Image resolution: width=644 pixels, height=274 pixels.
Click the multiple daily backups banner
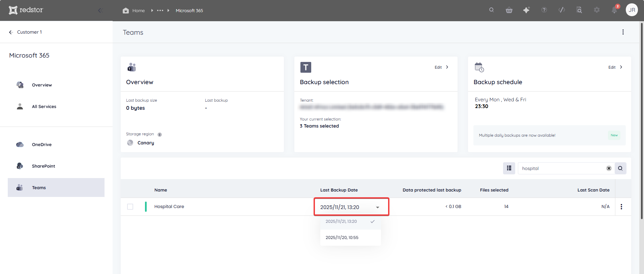point(550,135)
